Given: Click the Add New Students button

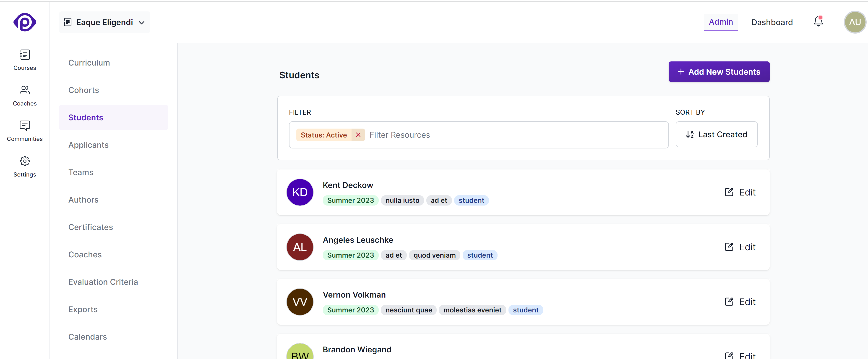Looking at the screenshot, I should pyautogui.click(x=719, y=71).
